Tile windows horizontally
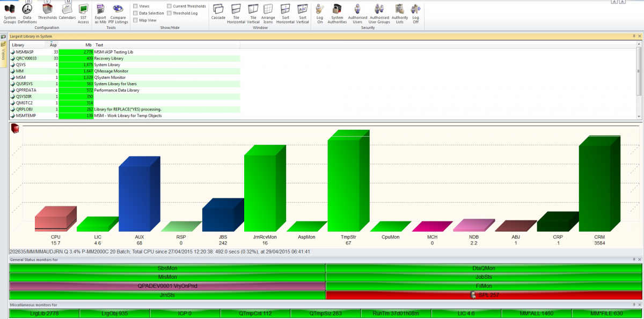The width and height of the screenshot is (644, 319). coord(236,13)
